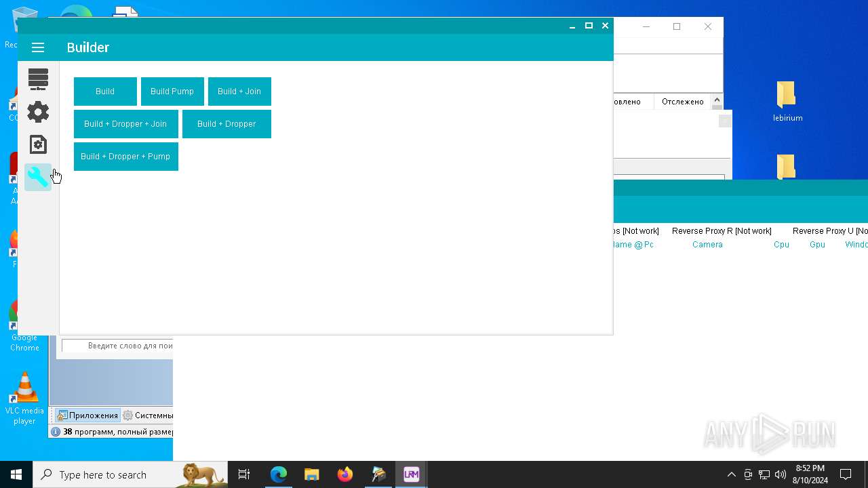Open Task View on the taskbar
The height and width of the screenshot is (488, 868).
point(244,474)
